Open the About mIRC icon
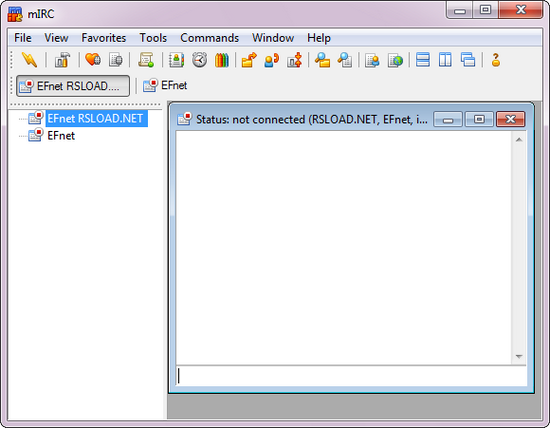 496,60
